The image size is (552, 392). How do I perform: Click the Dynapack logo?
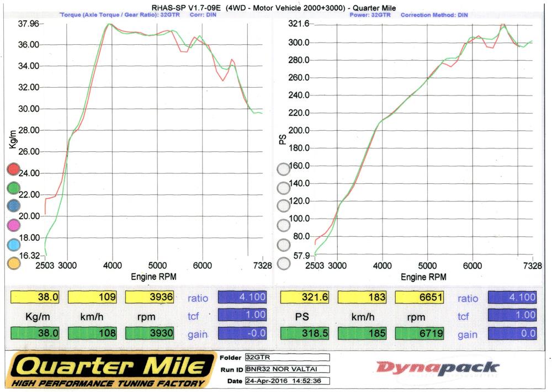click(438, 368)
